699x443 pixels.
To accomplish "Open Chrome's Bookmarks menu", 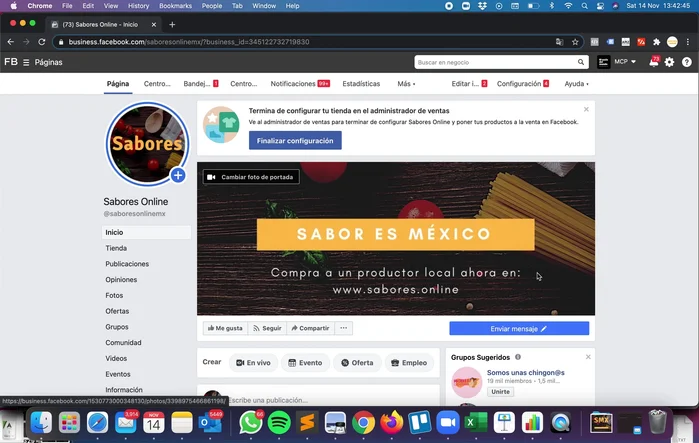I will tap(175, 6).
